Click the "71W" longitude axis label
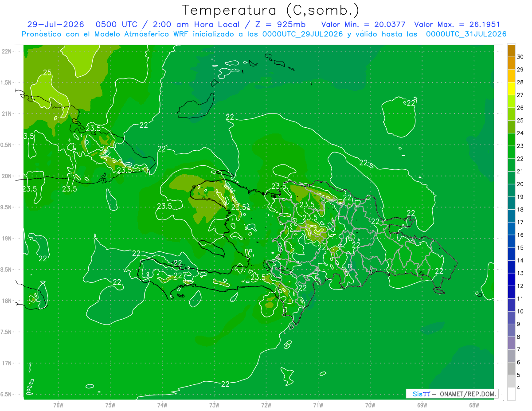This screenshot has height=411, width=532. 318,405
